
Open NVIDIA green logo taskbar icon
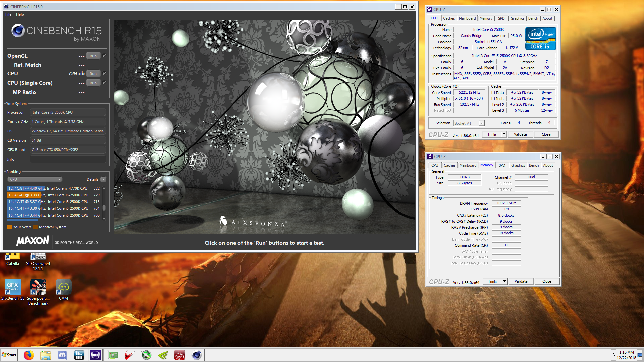163,355
